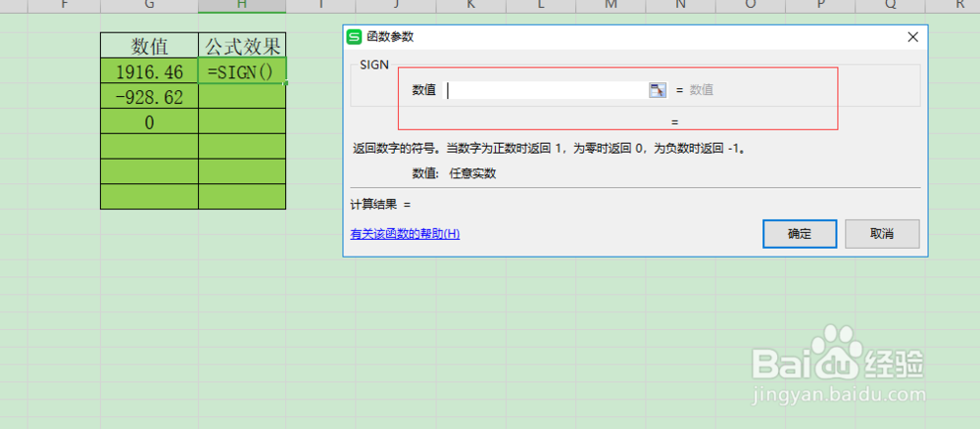
Task: Select empty 公式效果 cell beside 0
Action: 242,121
